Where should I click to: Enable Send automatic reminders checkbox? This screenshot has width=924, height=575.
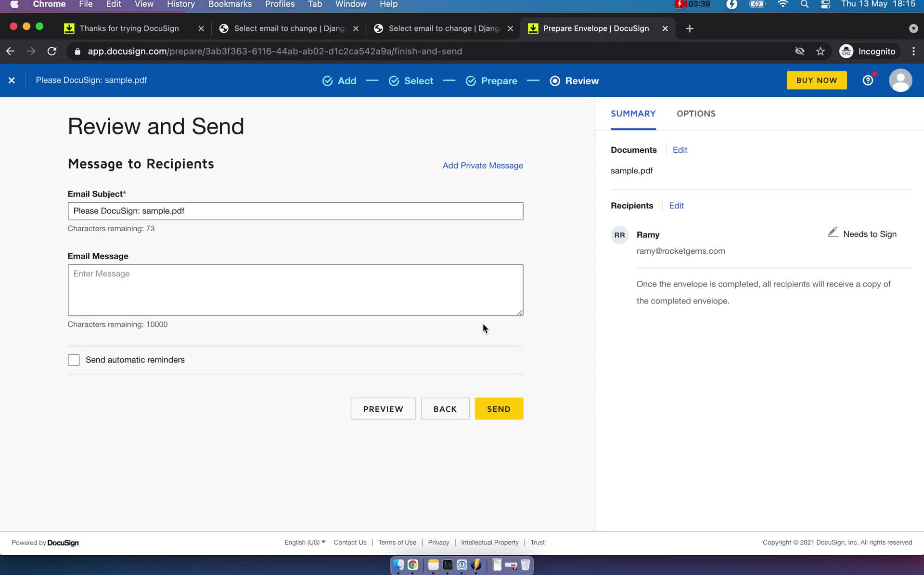pyautogui.click(x=74, y=360)
